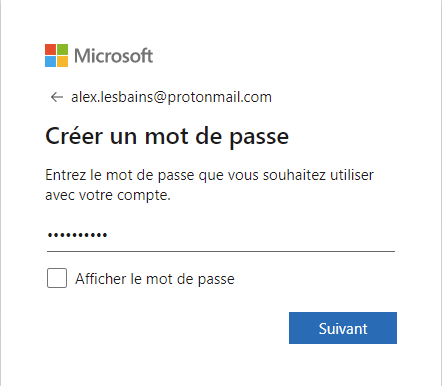
Task: Click the word "protonmail.com" in the email
Action: 219,97
